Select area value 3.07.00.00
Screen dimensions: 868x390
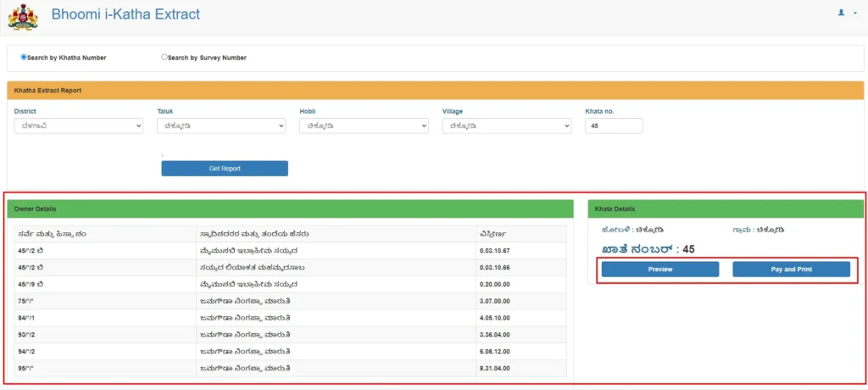pyautogui.click(x=495, y=301)
